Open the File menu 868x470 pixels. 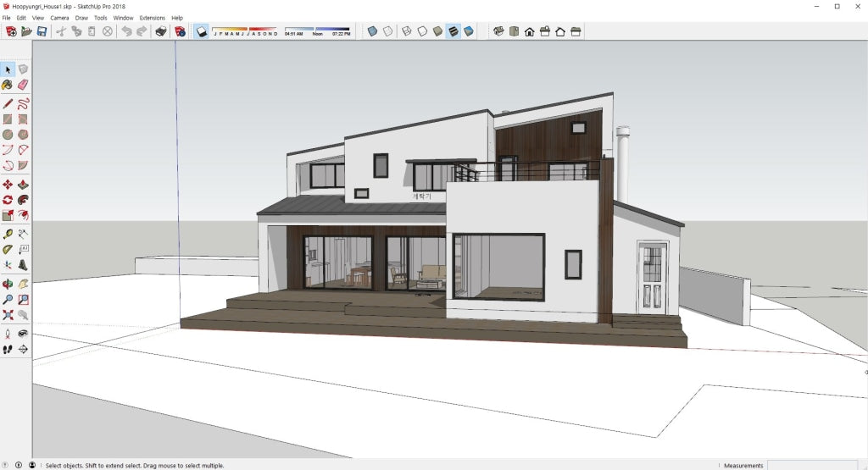[x=6, y=18]
